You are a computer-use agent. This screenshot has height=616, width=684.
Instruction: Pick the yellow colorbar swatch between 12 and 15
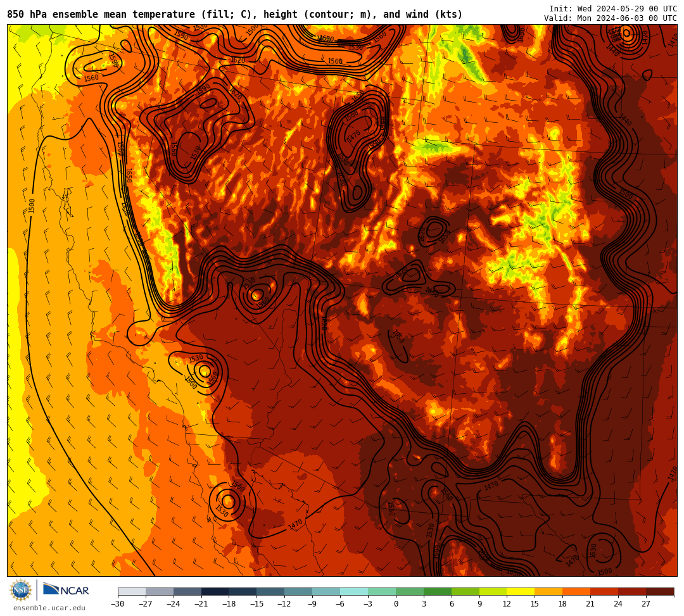pyautogui.click(x=521, y=591)
